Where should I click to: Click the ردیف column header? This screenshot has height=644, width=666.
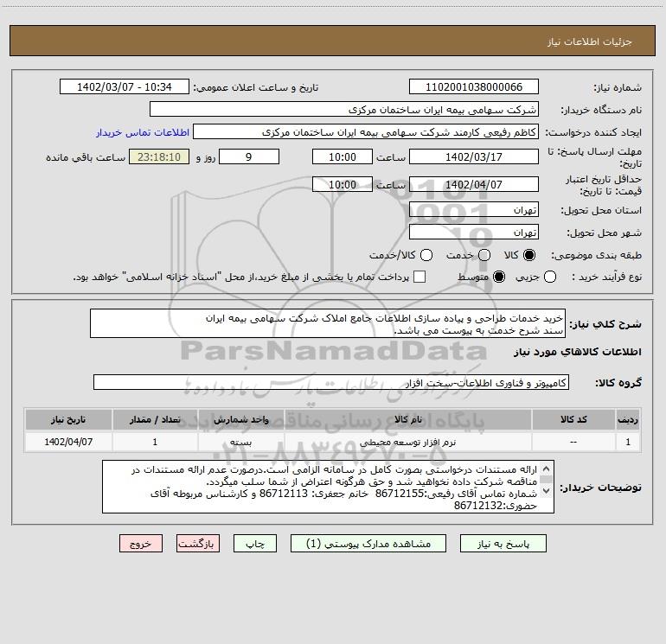pyautogui.click(x=628, y=419)
